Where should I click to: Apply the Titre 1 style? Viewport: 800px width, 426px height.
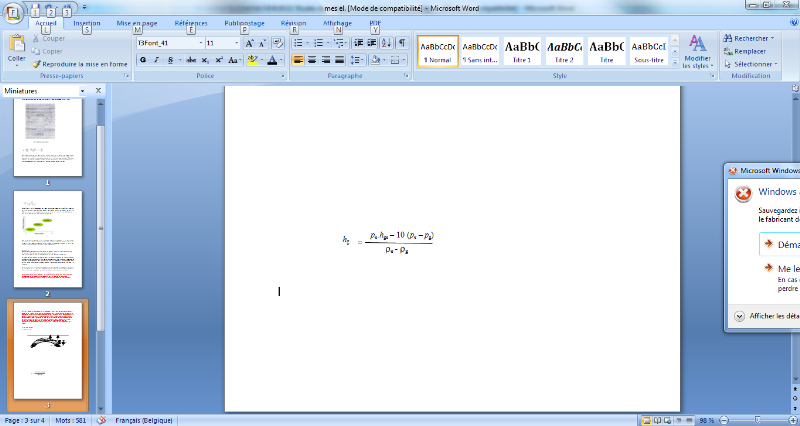pyautogui.click(x=522, y=50)
